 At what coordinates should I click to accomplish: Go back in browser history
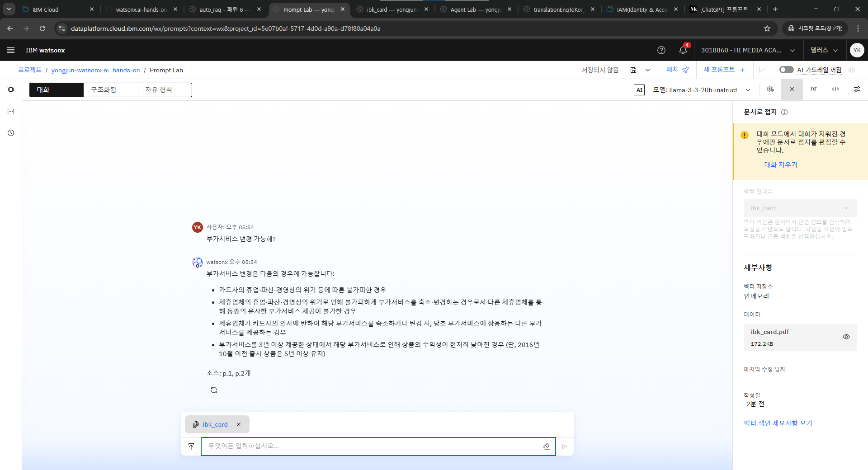coord(10,28)
